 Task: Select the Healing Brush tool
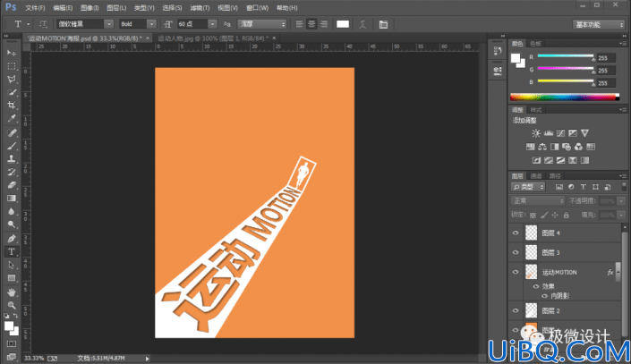(x=12, y=132)
